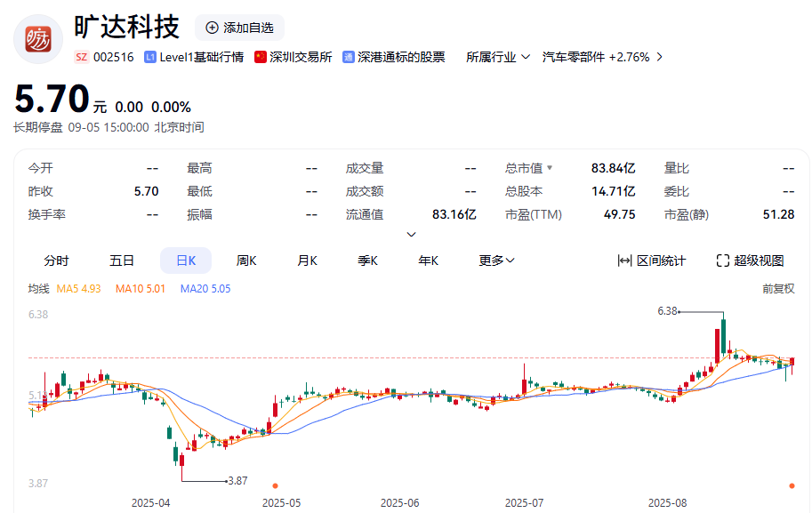The image size is (812, 513).
Task: Select the 季K chart tab
Action: click(x=367, y=261)
